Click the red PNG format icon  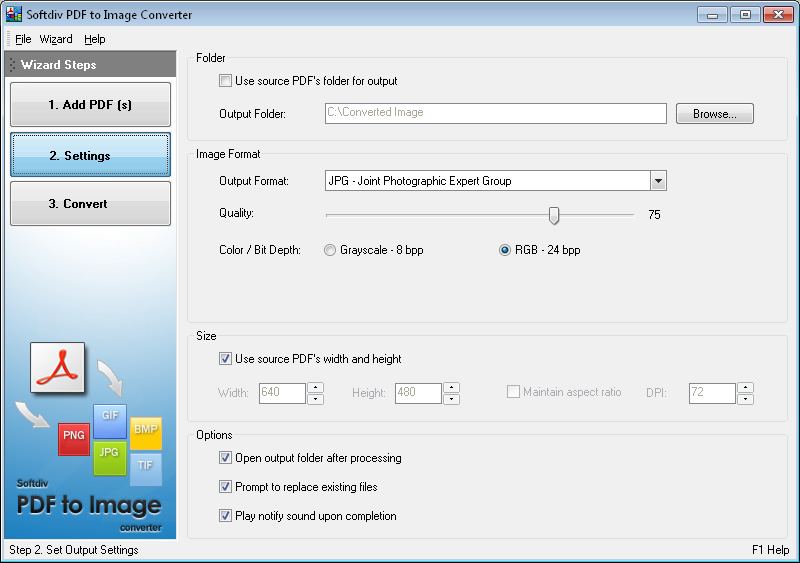(73, 438)
